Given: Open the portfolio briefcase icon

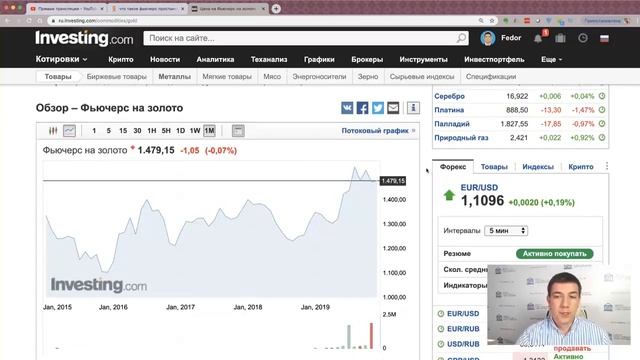Looking at the screenshot, I should [560, 38].
